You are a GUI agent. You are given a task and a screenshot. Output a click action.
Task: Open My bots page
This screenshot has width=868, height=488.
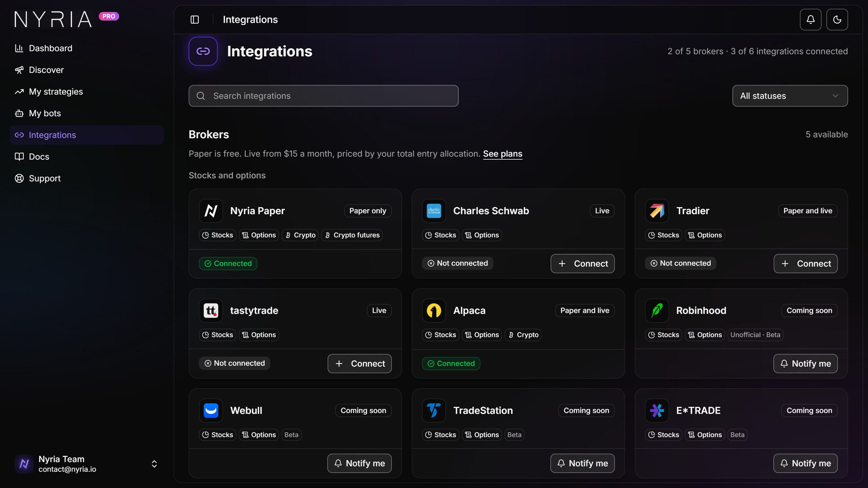87,113
